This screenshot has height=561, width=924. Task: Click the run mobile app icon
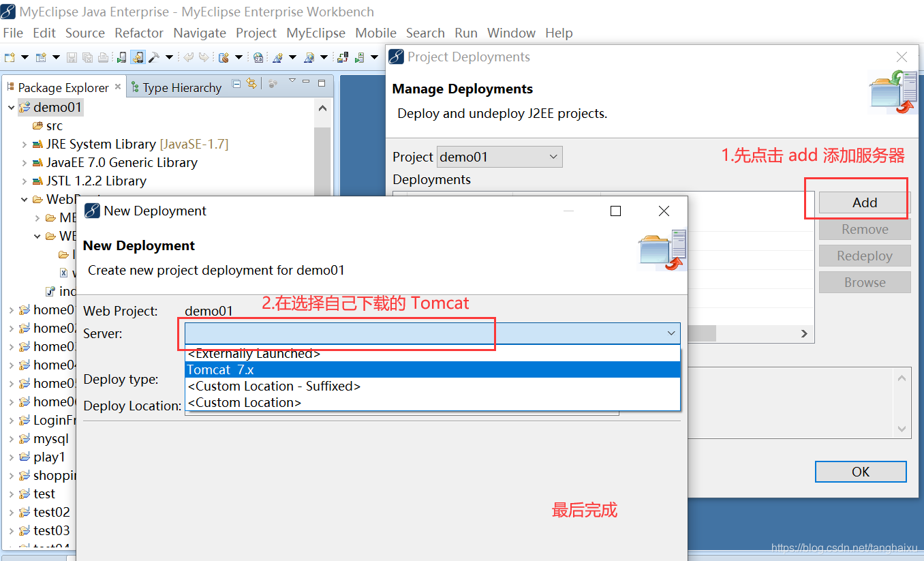pos(121,57)
